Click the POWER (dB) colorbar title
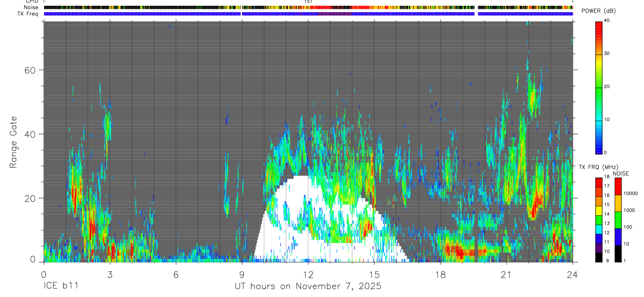This screenshot has height=297, width=644. pyautogui.click(x=598, y=12)
